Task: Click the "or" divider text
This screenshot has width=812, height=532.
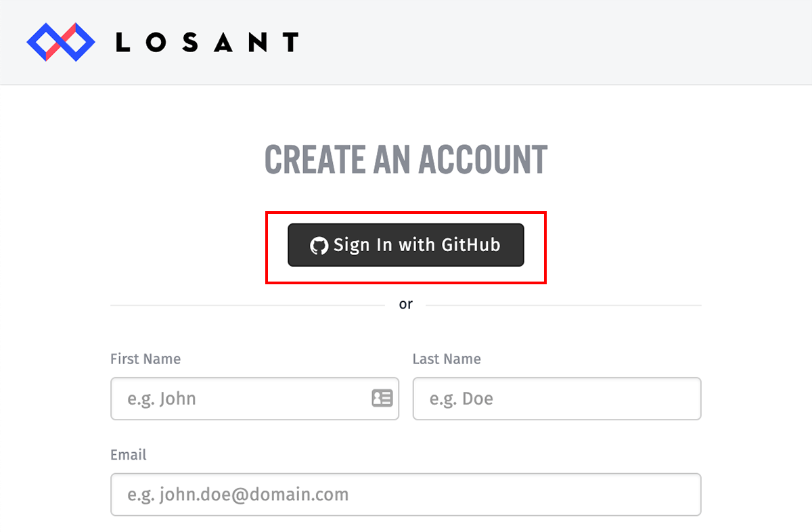Action: [x=405, y=305]
